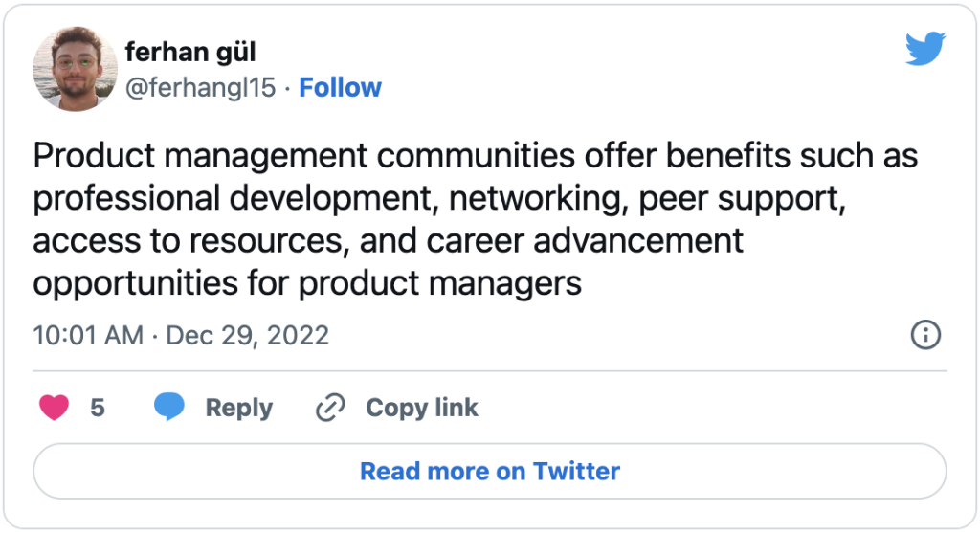Click the blue reply speech bubble icon
Viewport: 980px width, 533px height.
click(x=169, y=407)
